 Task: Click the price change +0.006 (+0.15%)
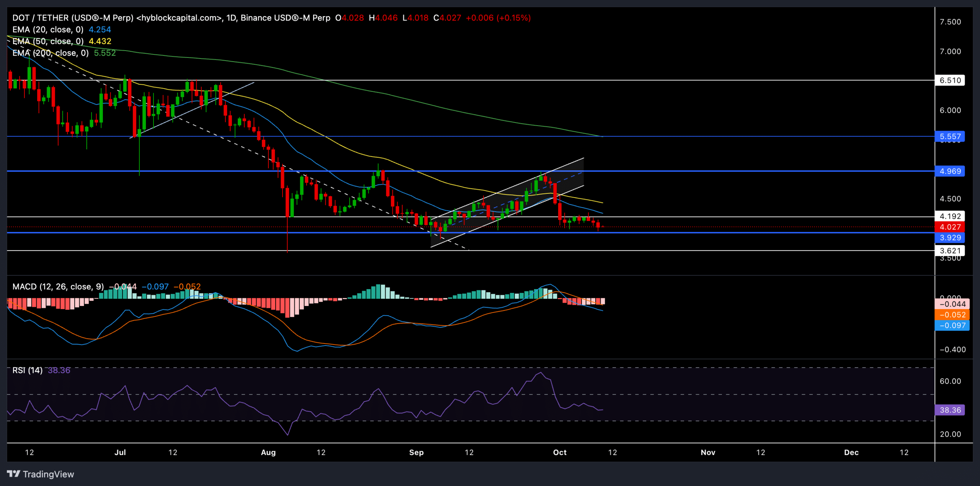tap(498, 18)
